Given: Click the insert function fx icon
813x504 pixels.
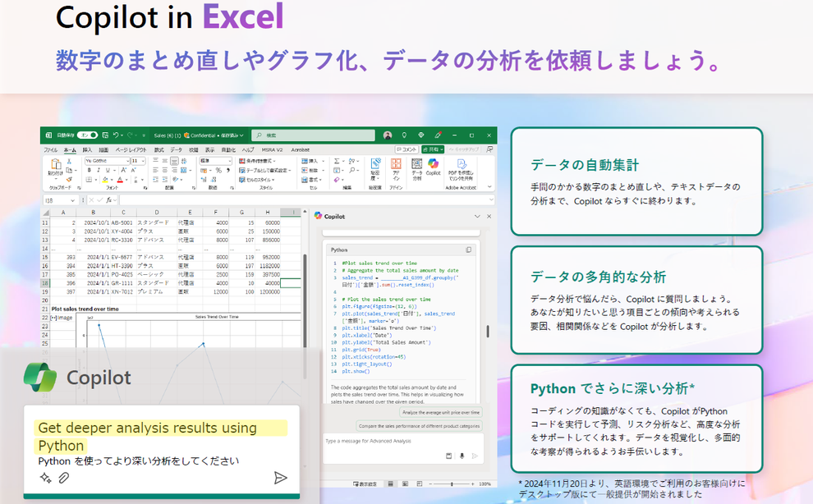Looking at the screenshot, I should point(109,200).
